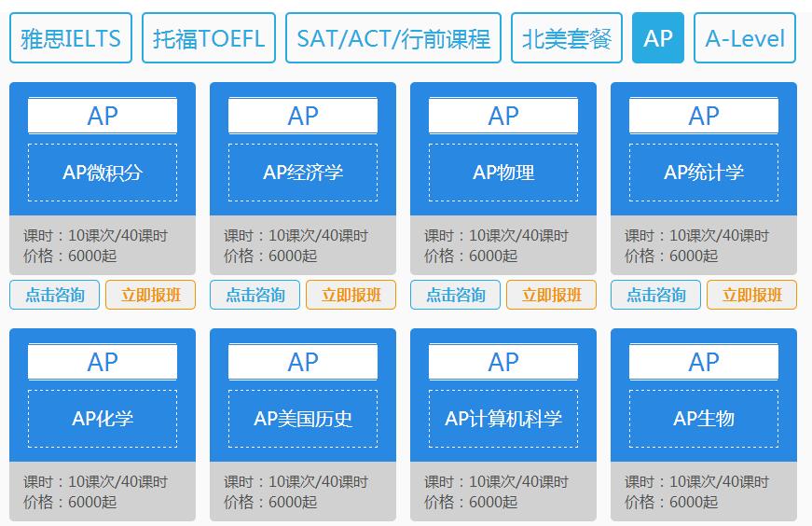Click 点击咨询 under AP统计学
Image resolution: width=812 pixels, height=526 pixels.
(655, 295)
